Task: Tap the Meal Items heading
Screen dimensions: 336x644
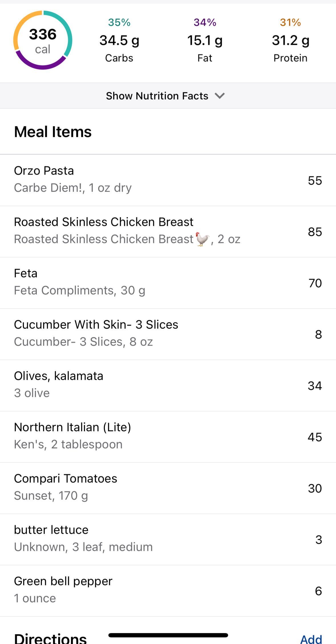Action: tap(53, 132)
